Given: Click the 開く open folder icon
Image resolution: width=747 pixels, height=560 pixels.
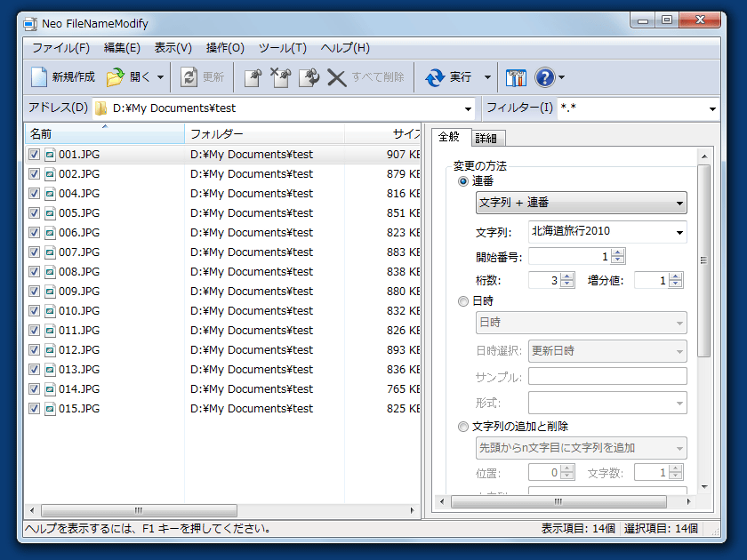Looking at the screenshot, I should click(115, 76).
